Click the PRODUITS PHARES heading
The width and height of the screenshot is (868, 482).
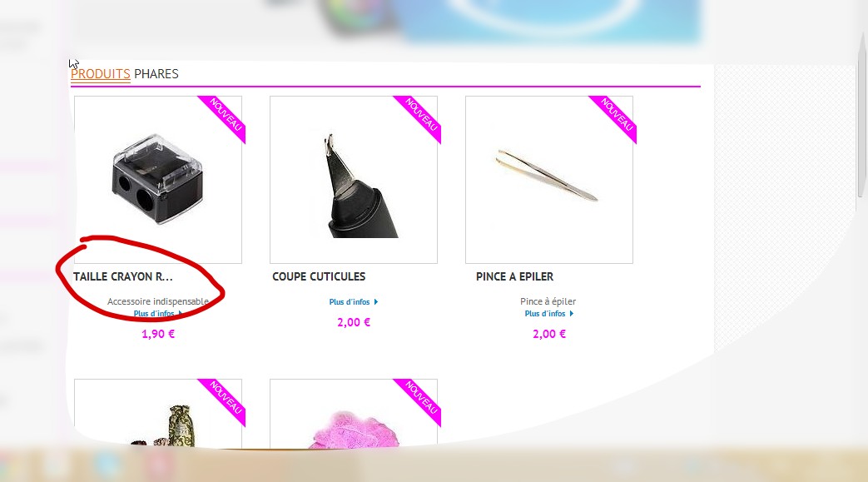pos(125,74)
